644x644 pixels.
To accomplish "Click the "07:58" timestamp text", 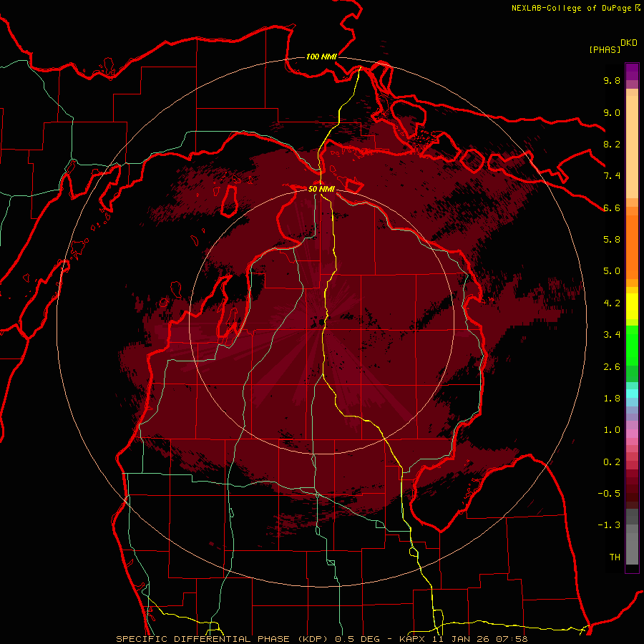I will (512, 639).
